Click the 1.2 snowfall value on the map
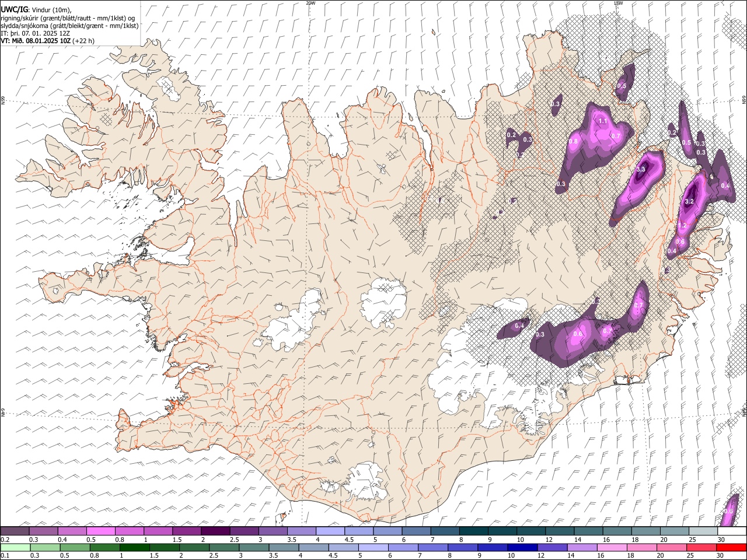The height and width of the screenshot is (560, 747). tap(682, 225)
